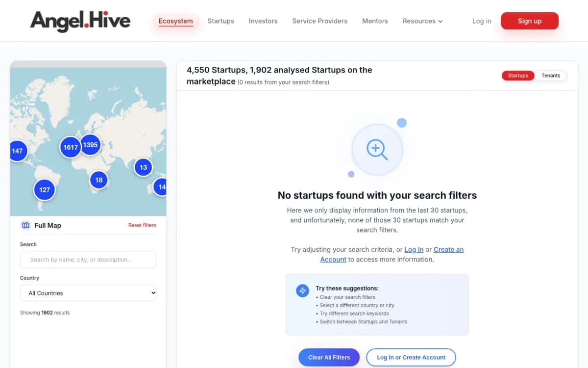Go to the Startups nav item
Screen dimensions: 588x368
tap(220, 21)
